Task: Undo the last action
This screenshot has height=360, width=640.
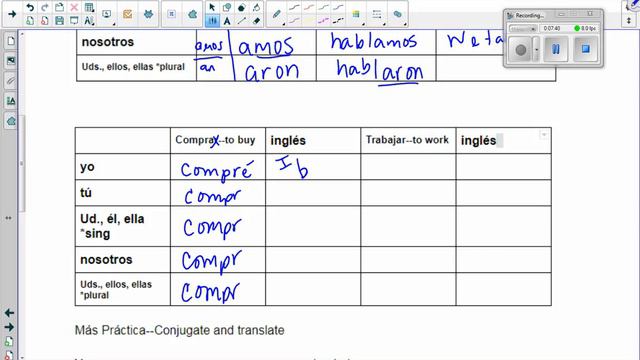Action: click(30, 7)
